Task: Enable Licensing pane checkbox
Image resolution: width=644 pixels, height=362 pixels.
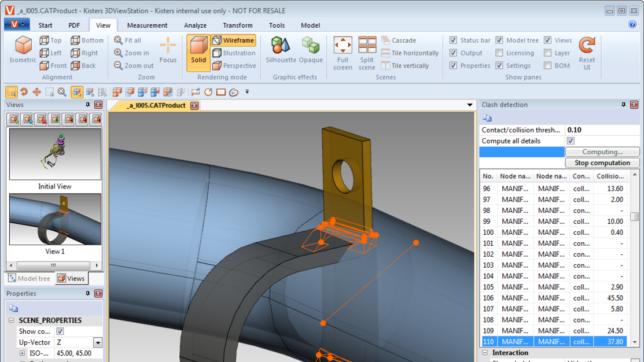Action: coord(499,53)
